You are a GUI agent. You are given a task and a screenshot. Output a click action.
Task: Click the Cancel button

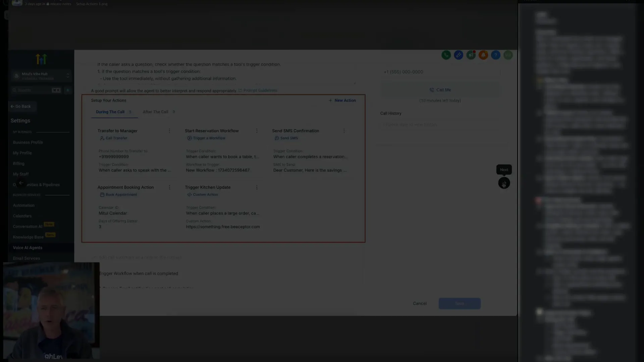pyautogui.click(x=420, y=304)
